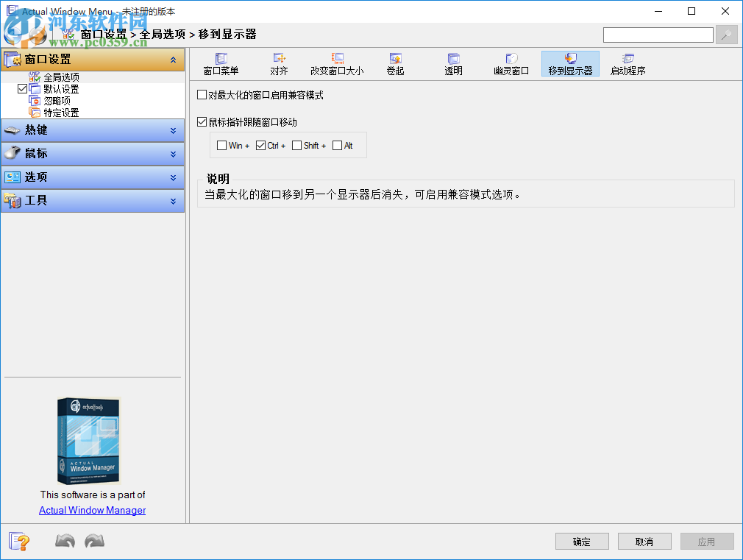Disable the Ctrl+ modifier checkbox
This screenshot has width=743, height=560.
[260, 145]
